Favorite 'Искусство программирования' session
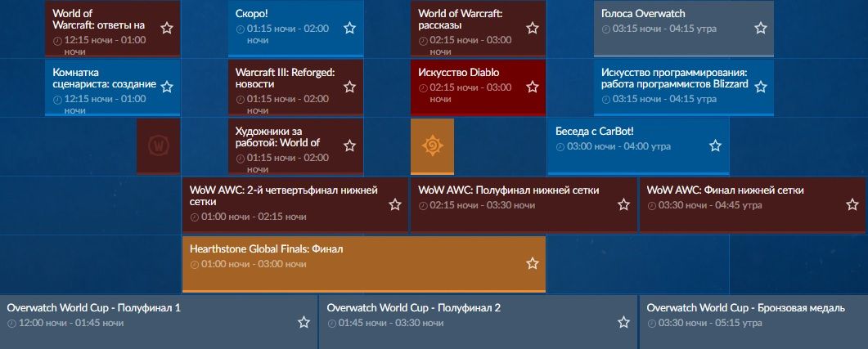This screenshot has height=349, width=868. pyautogui.click(x=761, y=87)
